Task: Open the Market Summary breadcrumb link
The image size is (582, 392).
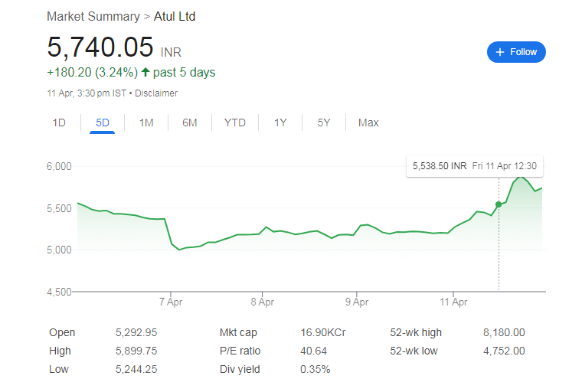Action: coord(93,16)
